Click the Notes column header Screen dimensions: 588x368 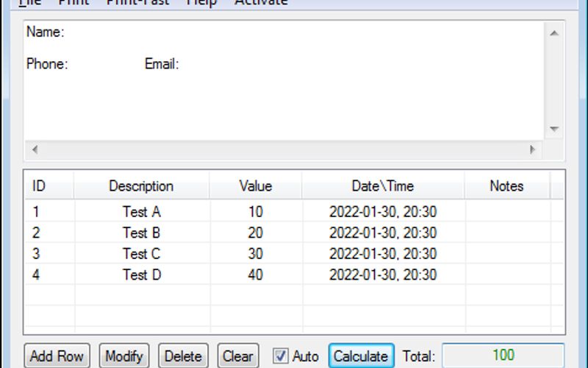tap(506, 186)
